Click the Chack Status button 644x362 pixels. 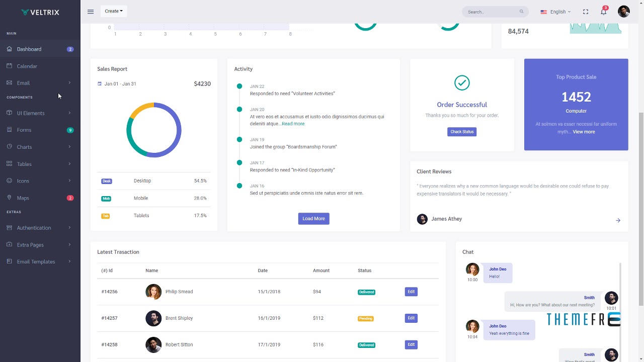tap(462, 132)
